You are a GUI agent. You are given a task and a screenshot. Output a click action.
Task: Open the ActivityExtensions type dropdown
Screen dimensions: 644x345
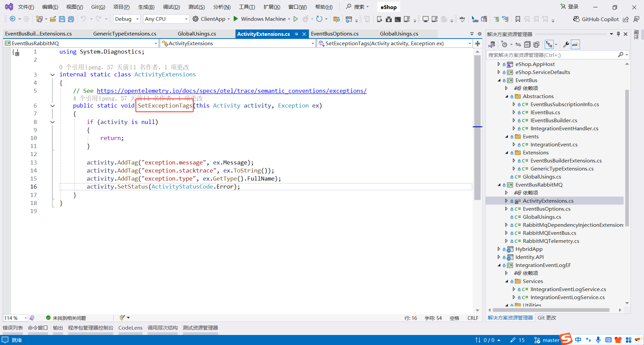point(238,43)
